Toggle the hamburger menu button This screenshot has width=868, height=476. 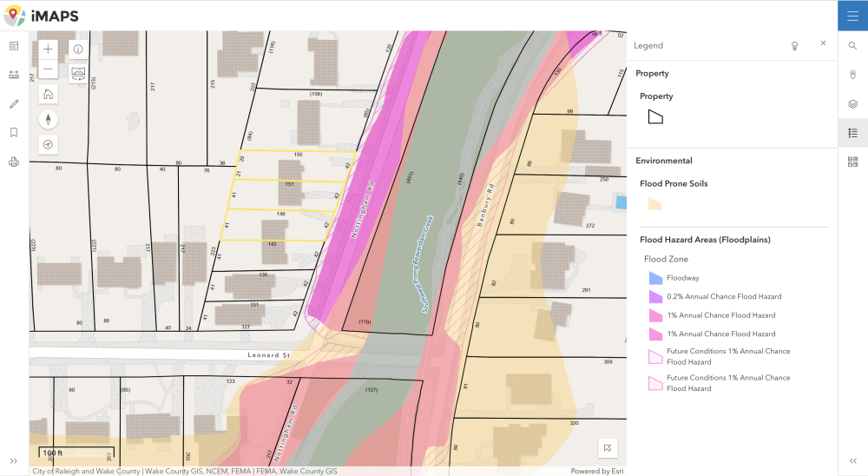click(x=852, y=16)
